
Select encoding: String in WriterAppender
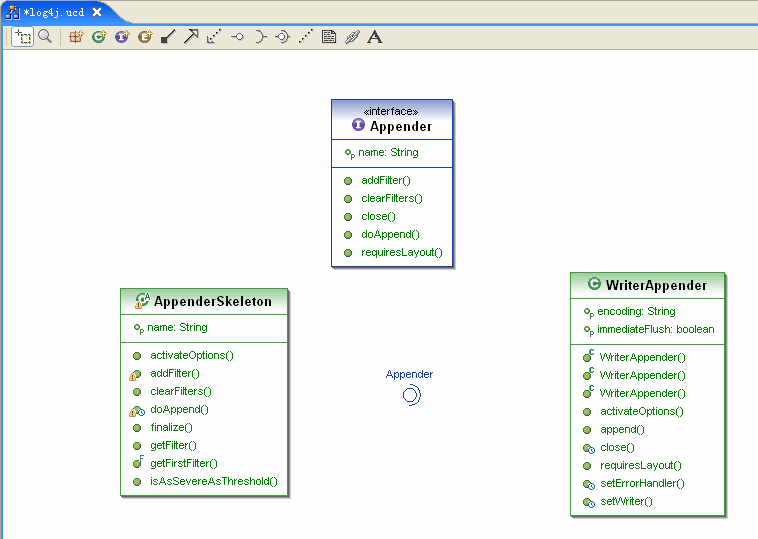pyautogui.click(x=636, y=311)
